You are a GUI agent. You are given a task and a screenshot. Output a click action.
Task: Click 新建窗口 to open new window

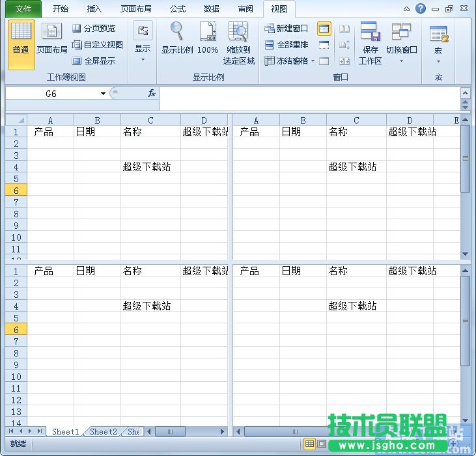click(286, 29)
